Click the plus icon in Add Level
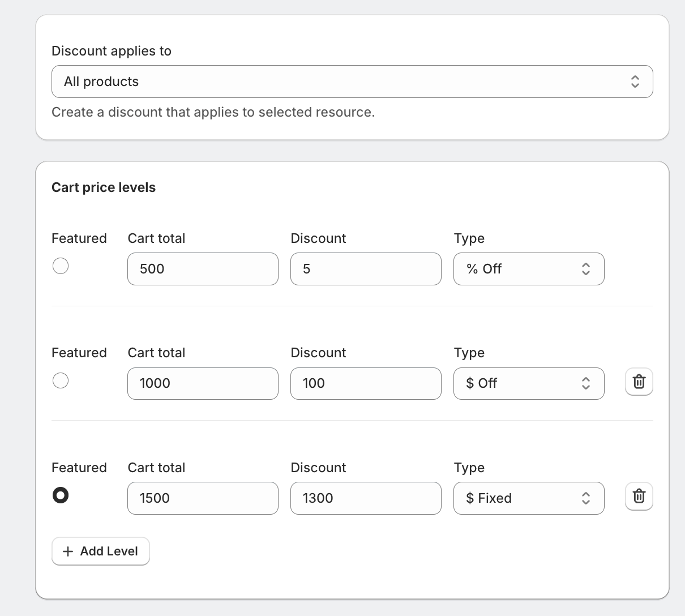The height and width of the screenshot is (616, 685). tap(68, 551)
